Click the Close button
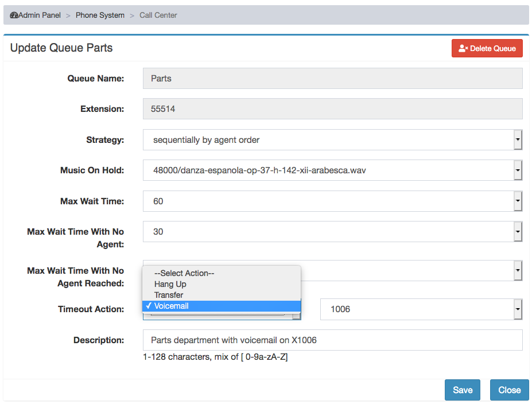This screenshot has height=404, width=532. pos(509,390)
